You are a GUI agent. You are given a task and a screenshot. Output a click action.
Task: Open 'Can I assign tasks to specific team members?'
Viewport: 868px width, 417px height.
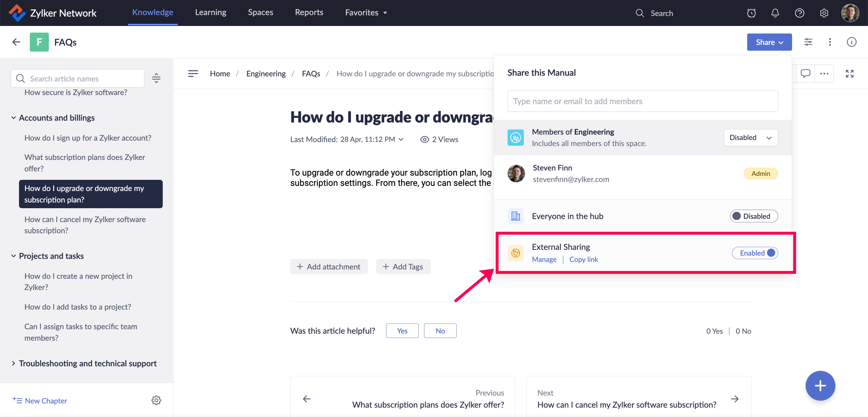coord(80,332)
